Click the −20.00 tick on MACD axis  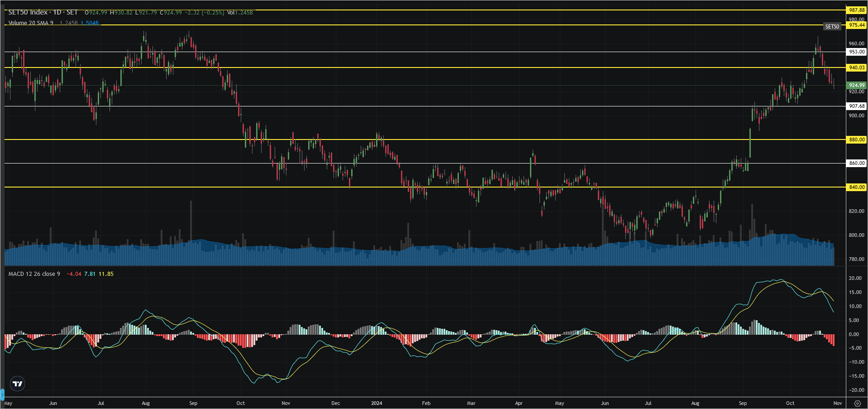click(856, 390)
